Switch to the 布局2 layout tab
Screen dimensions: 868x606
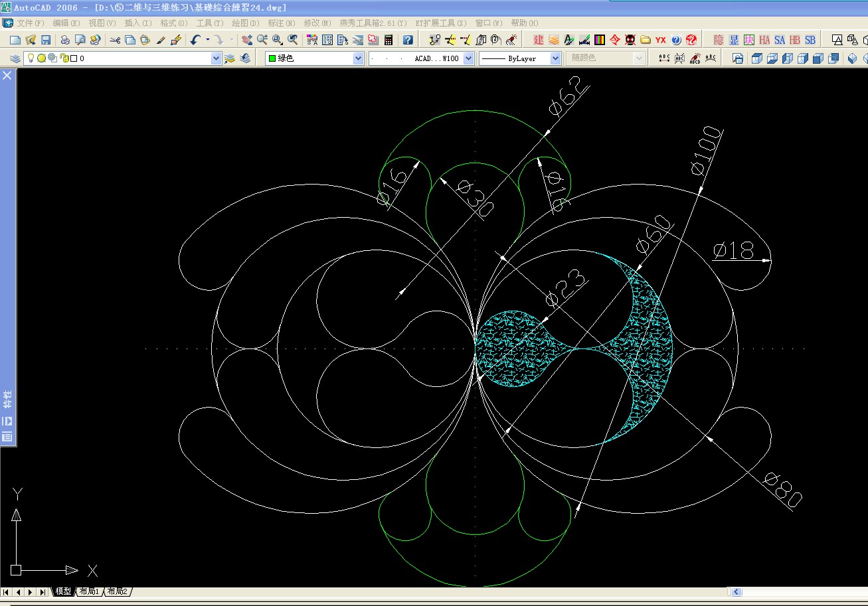pyautogui.click(x=118, y=591)
